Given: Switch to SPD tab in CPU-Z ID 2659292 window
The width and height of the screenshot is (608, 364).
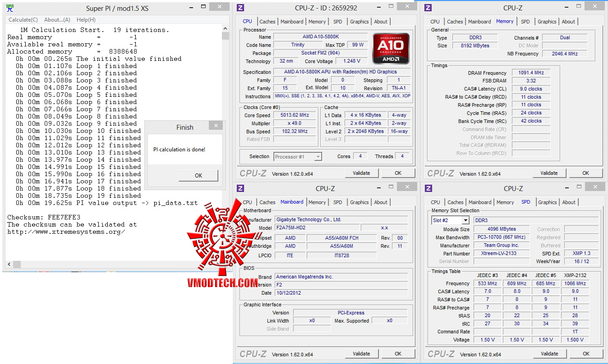Looking at the screenshot, I should click(x=338, y=22).
